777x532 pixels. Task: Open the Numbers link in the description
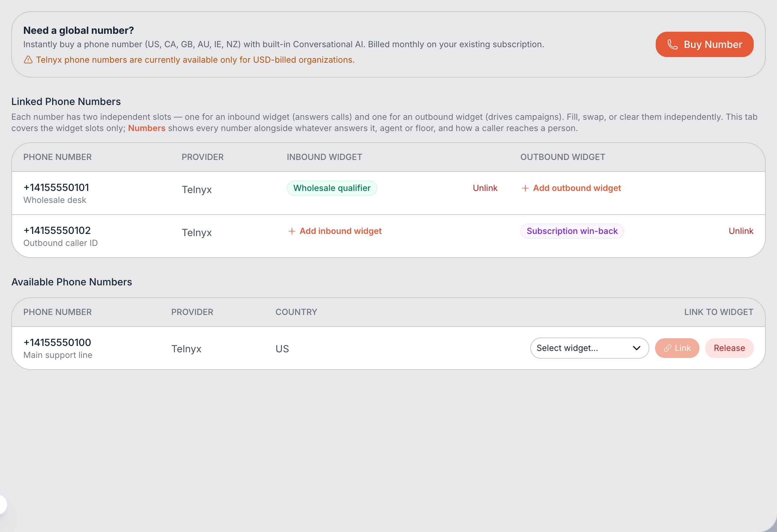click(x=147, y=128)
